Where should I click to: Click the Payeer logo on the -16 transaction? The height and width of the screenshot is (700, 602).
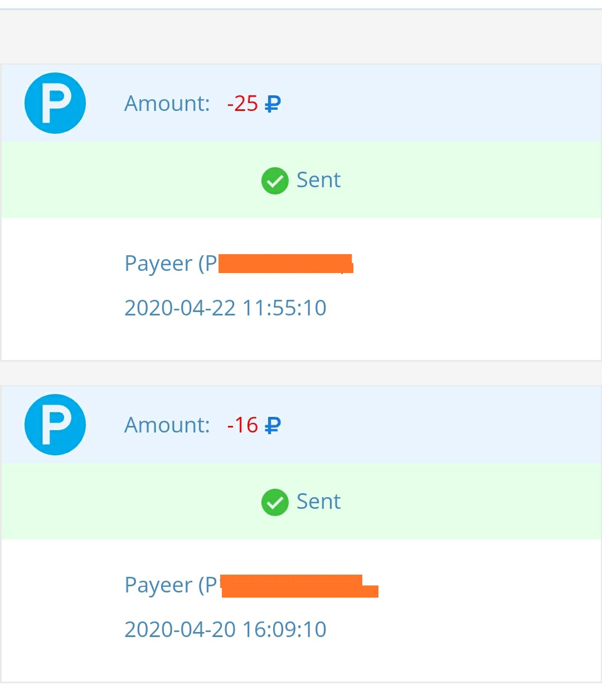tap(55, 425)
